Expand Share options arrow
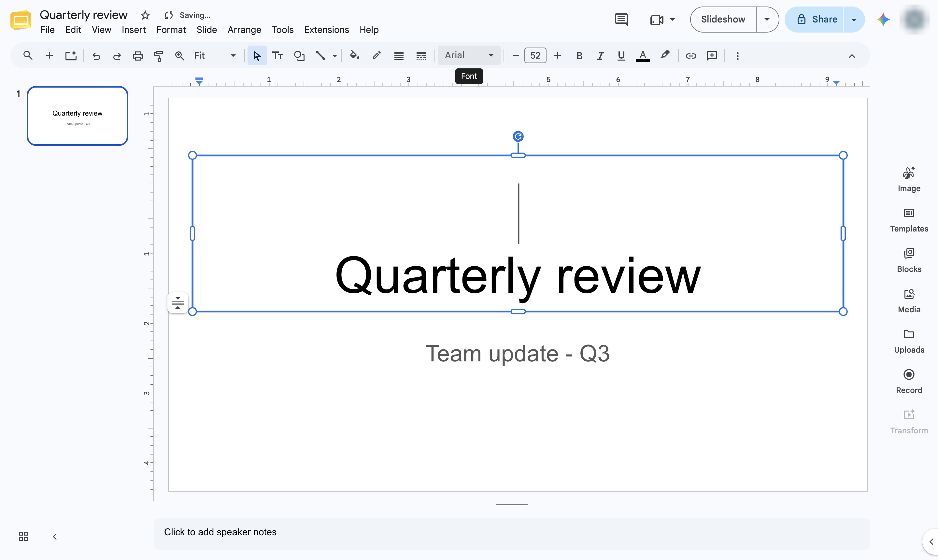The image size is (938, 560). click(x=854, y=19)
